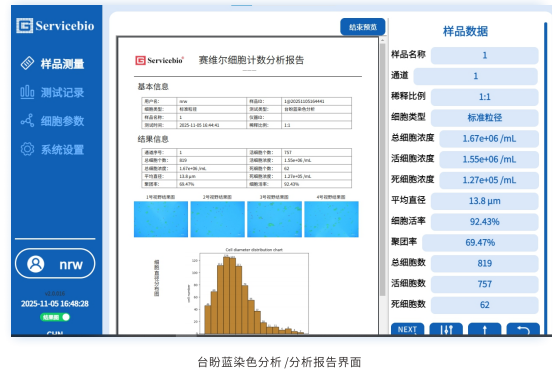Click the 结果信息 section heading in report
Viewport: 559px width, 376px height.
pos(153,139)
